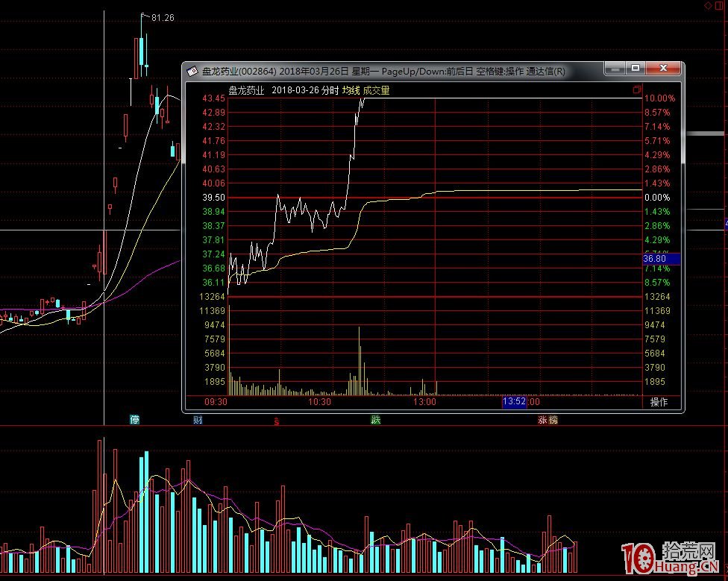Click the 10.00% percentage axis label
The width and height of the screenshot is (728, 581).
pyautogui.click(x=659, y=98)
